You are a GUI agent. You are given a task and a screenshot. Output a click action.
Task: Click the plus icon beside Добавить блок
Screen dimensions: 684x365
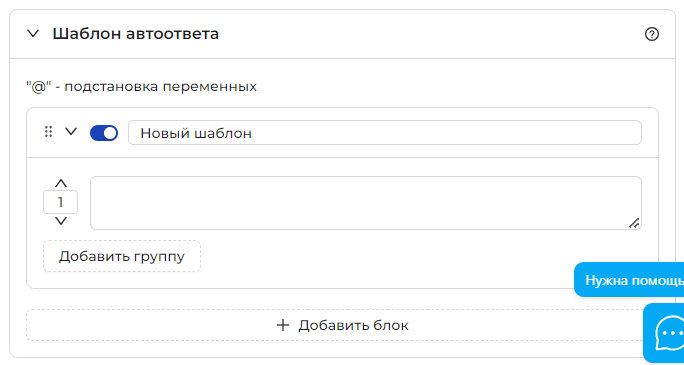[283, 325]
